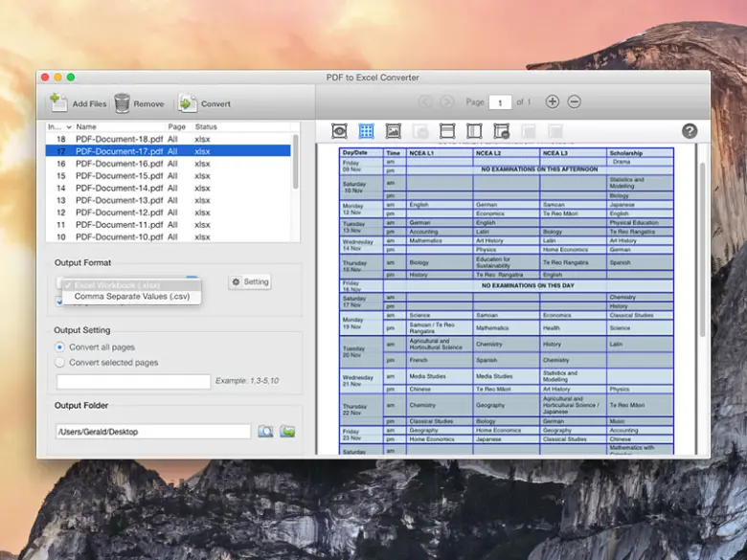The height and width of the screenshot is (560, 747).
Task: Go to the next page arrow
Action: tap(447, 101)
